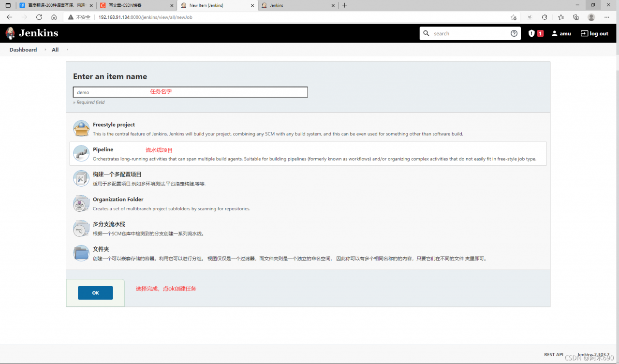The width and height of the screenshot is (619, 364).
Task: Open a new browser tab
Action: (344, 5)
